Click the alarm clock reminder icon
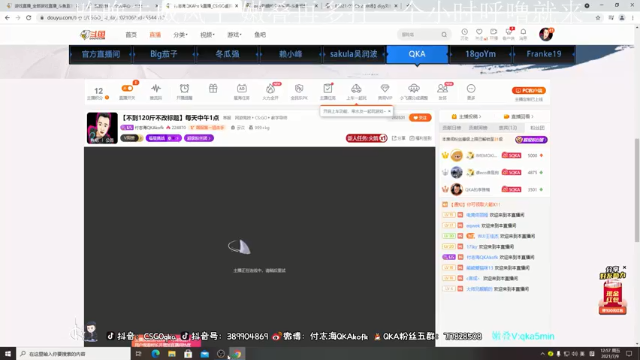The width and height of the screenshot is (640, 360). click(x=184, y=89)
